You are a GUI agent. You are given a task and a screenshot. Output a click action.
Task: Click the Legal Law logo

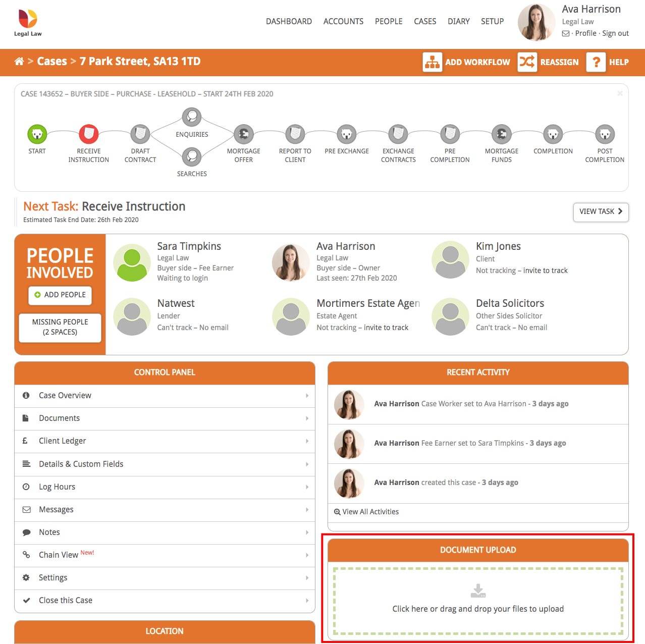(28, 20)
